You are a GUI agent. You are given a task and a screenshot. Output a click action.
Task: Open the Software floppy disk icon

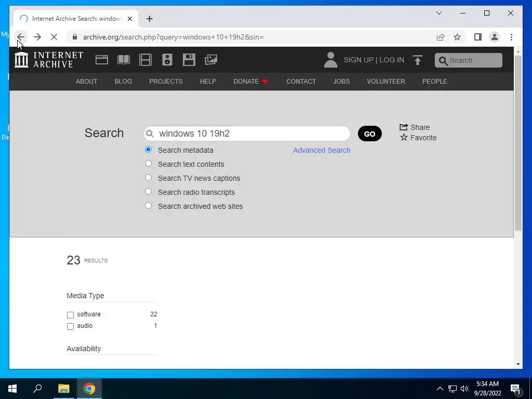tap(189, 60)
